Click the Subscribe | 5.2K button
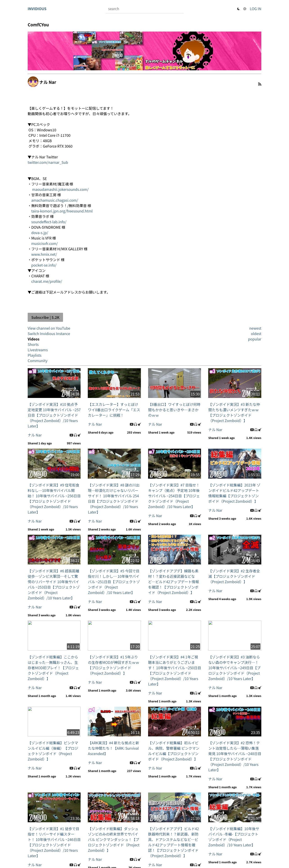Viewport: 289px width, 868px height. coord(45,317)
